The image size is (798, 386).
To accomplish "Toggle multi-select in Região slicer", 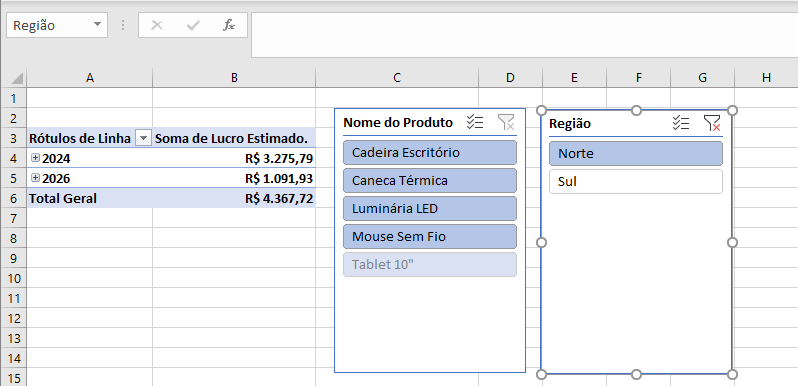I will coord(681,123).
